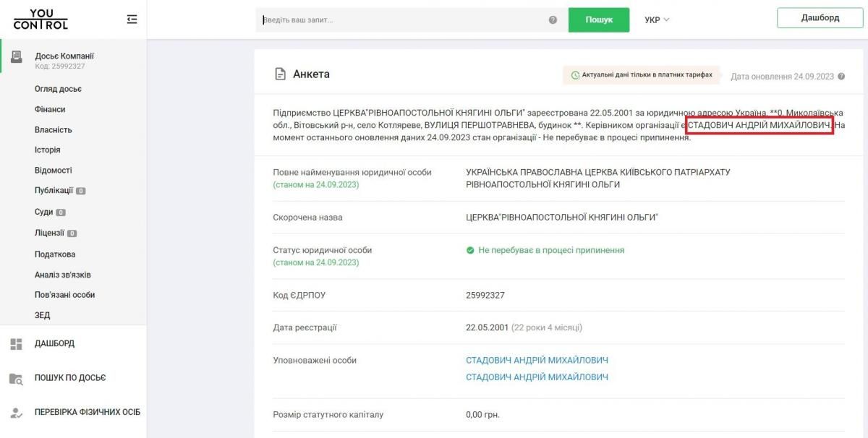Screen dimensions: 868x438
Task: Open the УКР language dropdown
Action: point(655,20)
